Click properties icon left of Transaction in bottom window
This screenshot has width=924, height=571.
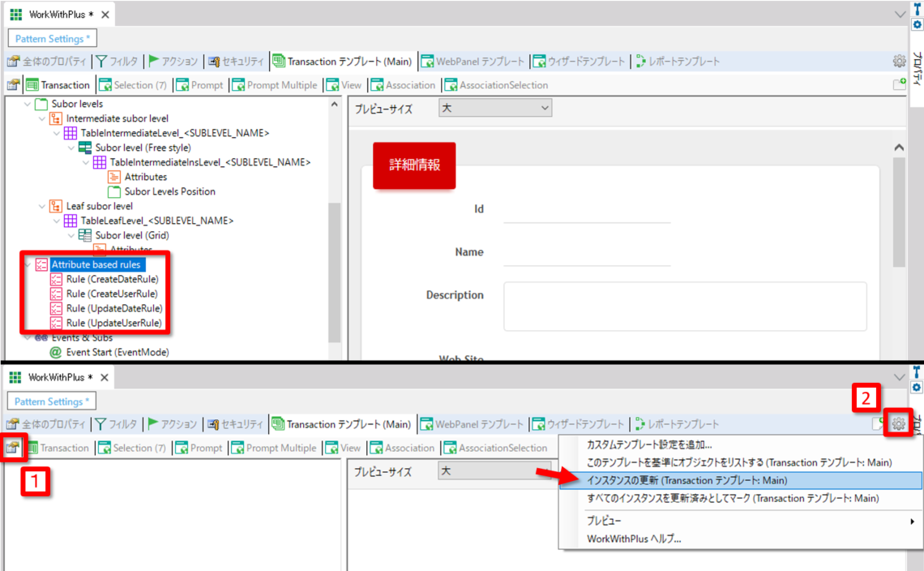click(x=13, y=448)
